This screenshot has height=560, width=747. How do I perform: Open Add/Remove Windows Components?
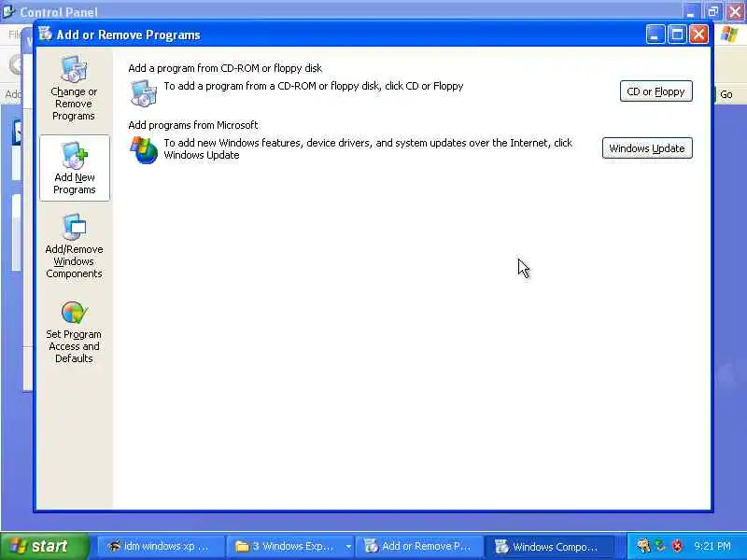pyautogui.click(x=74, y=246)
